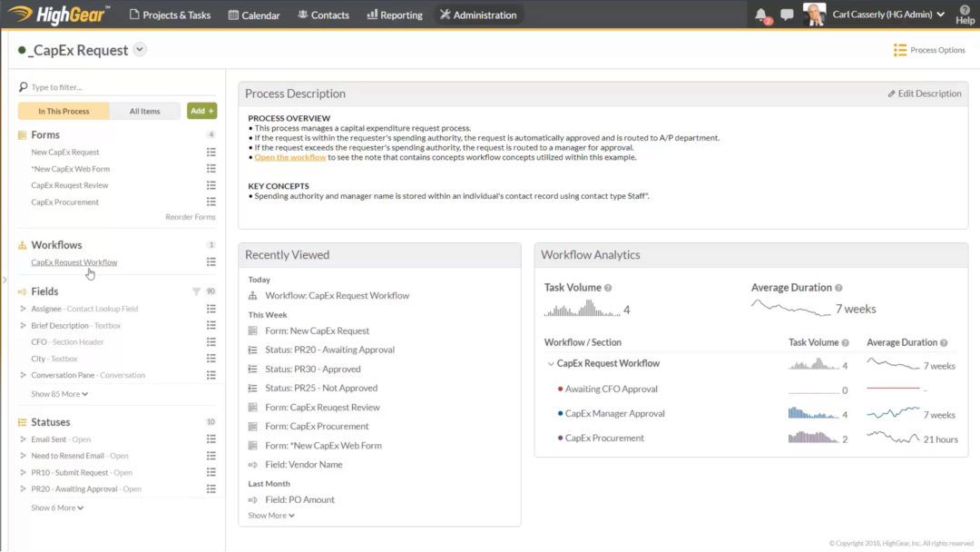Screen dimensions: 980x552
Task: Toggle the In This Process filter
Action: coord(62,110)
